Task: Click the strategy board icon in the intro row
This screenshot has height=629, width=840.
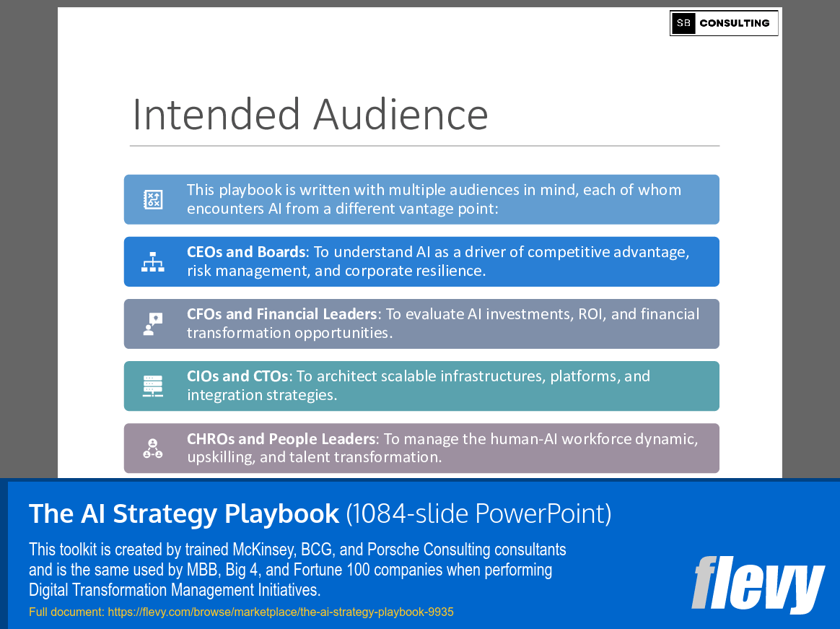Action: (x=153, y=199)
